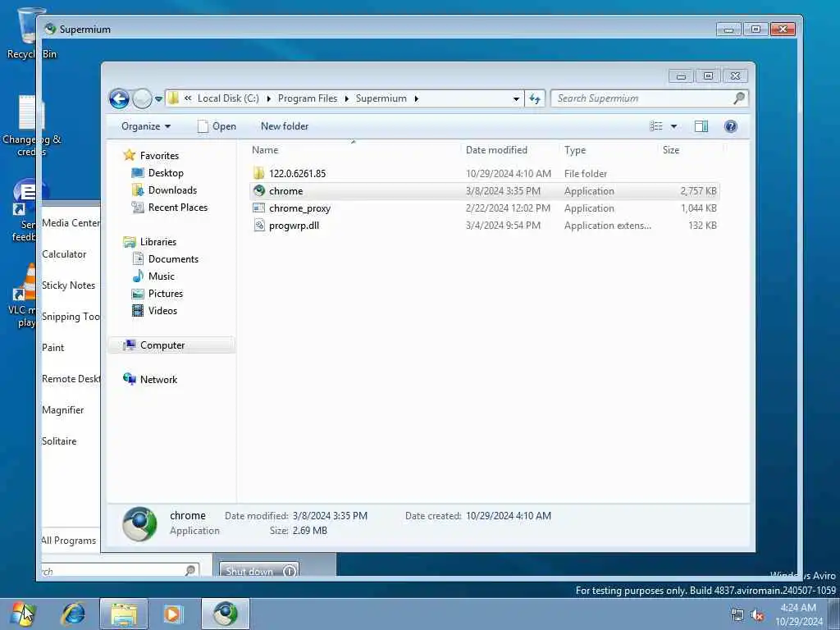The height and width of the screenshot is (630, 840).
Task: Open the taskbar clock 4:24 AM
Action: click(798, 614)
